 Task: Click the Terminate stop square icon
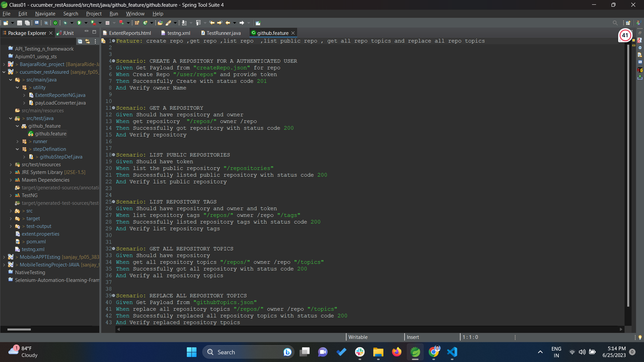click(107, 23)
